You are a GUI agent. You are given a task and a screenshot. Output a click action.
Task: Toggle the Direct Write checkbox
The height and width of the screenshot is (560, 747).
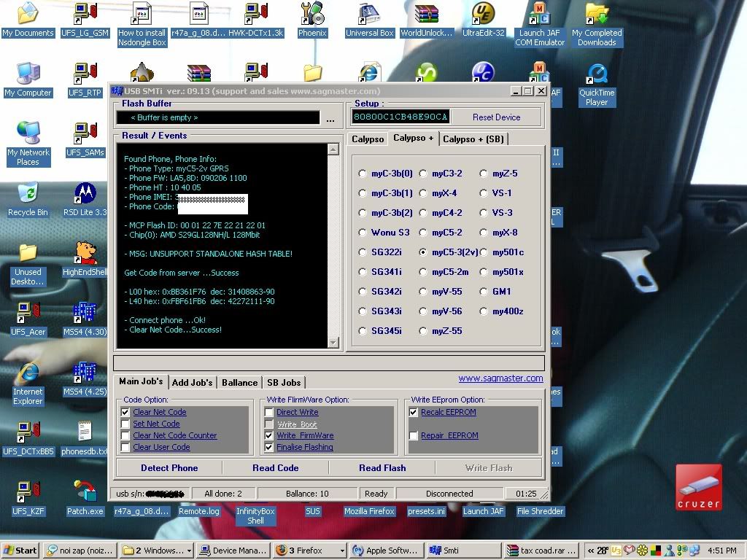pos(269,413)
